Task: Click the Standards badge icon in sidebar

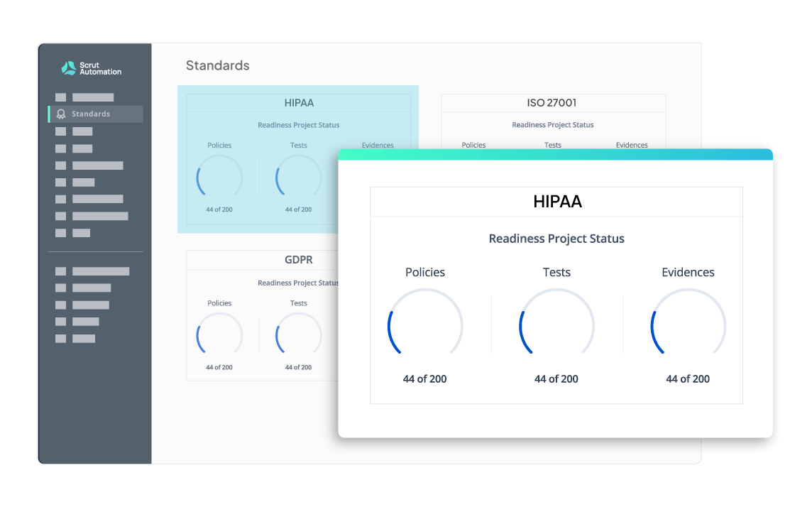Action: pyautogui.click(x=61, y=114)
